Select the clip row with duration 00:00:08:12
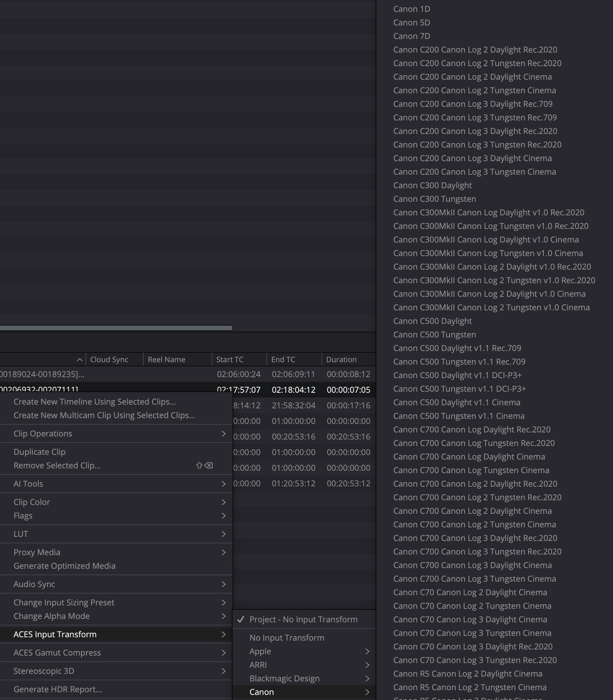This screenshot has height=700, width=613. [x=188, y=374]
